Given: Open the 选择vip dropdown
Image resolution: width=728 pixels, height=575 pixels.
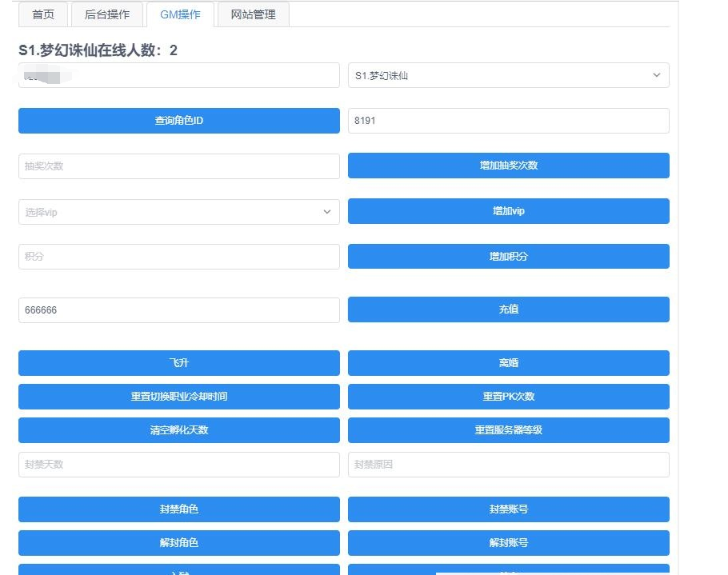Looking at the screenshot, I should click(x=178, y=212).
